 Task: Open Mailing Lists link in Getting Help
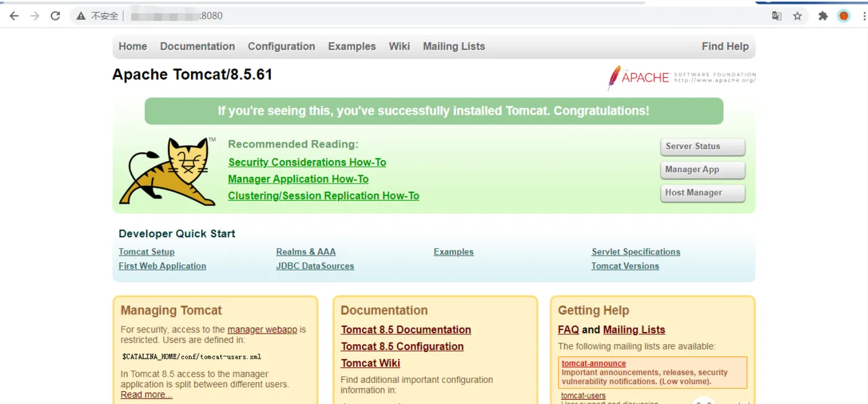pyautogui.click(x=634, y=330)
